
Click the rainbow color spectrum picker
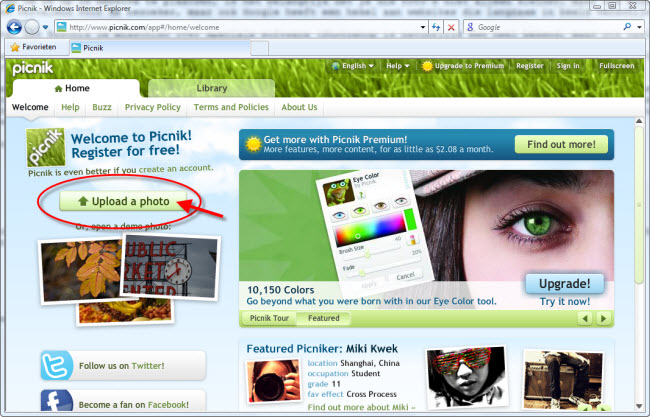pyautogui.click(x=370, y=229)
